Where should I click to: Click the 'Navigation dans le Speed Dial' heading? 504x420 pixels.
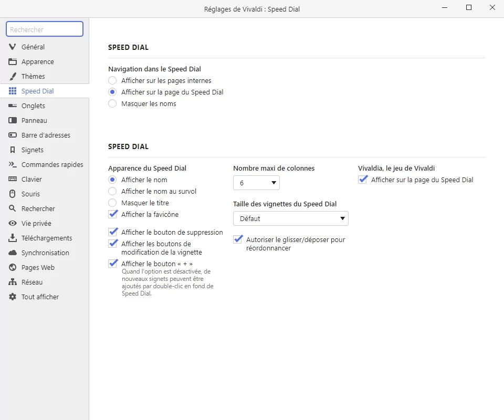(x=154, y=69)
